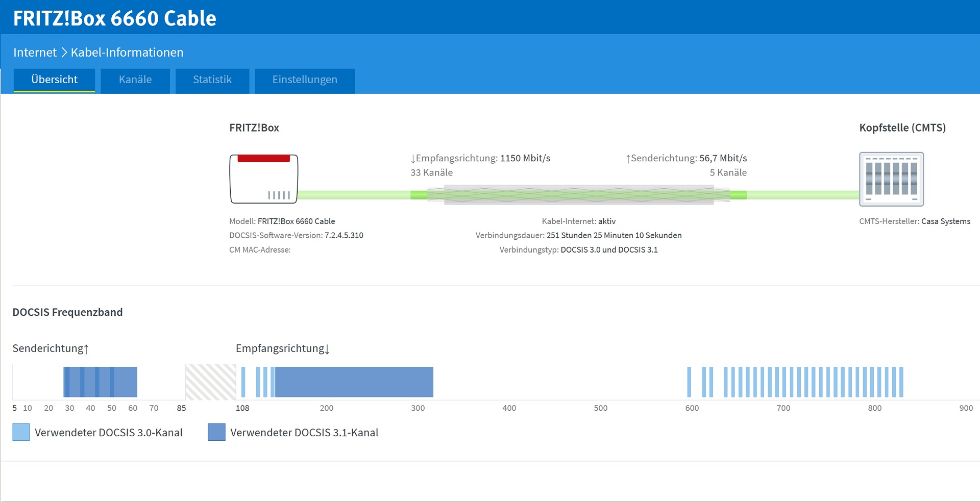Click the FRITZ!Box heading above the router

tap(254, 128)
